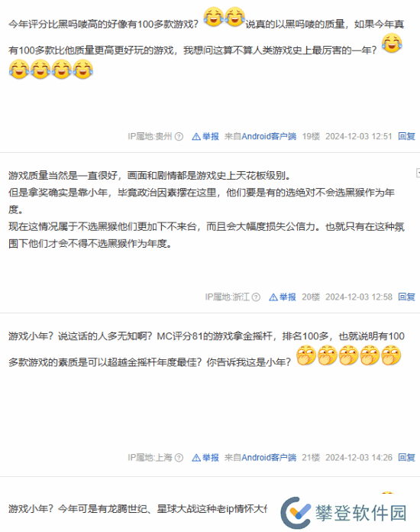Open Android客户端 link on 19楼 post
The height and width of the screenshot is (532, 420).
tap(269, 136)
